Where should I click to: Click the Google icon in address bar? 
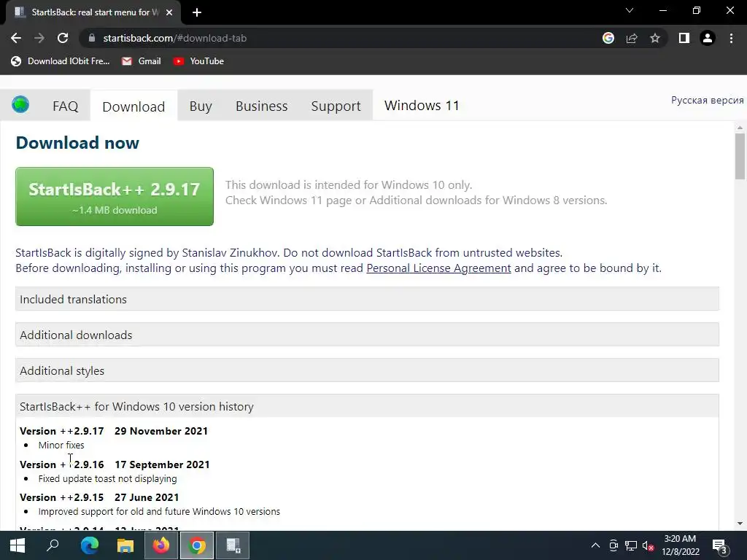(608, 38)
